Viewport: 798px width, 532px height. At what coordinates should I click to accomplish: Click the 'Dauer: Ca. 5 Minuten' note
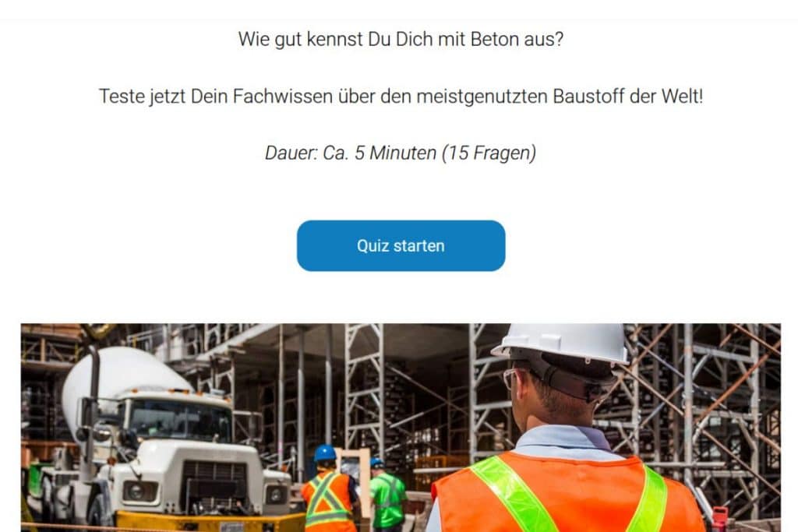coord(351,153)
